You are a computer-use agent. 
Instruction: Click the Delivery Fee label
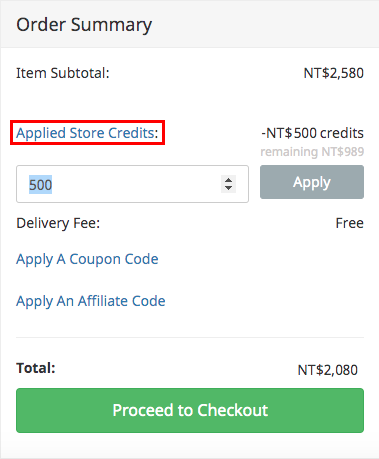tap(58, 223)
